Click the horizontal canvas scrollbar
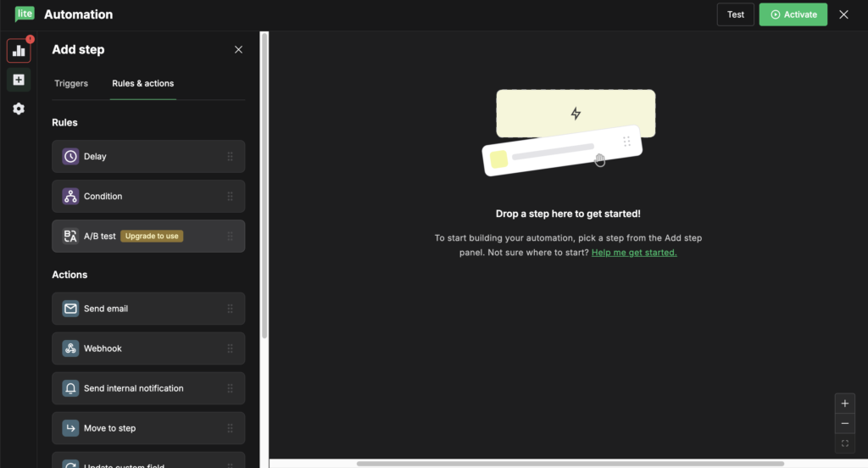 tap(570, 464)
